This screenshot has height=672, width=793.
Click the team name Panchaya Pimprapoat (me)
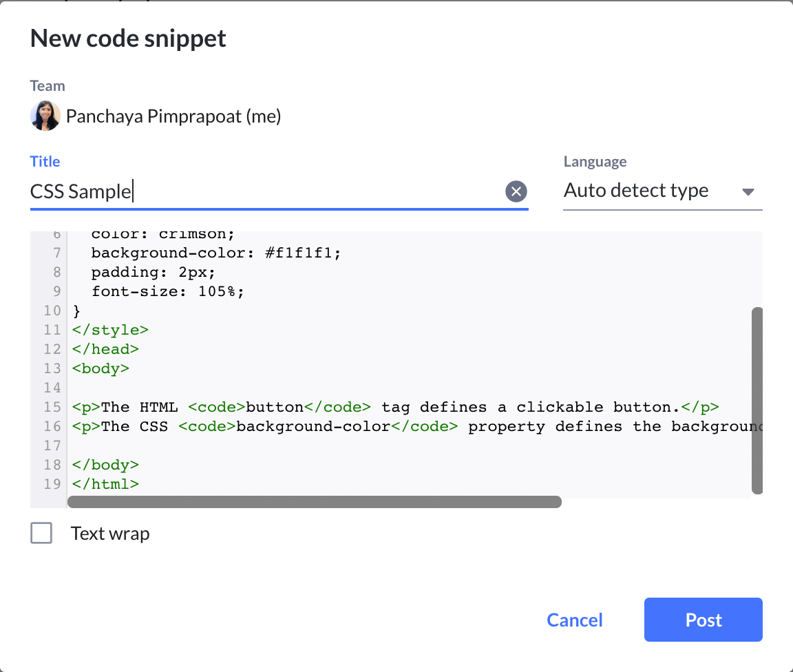[173, 116]
